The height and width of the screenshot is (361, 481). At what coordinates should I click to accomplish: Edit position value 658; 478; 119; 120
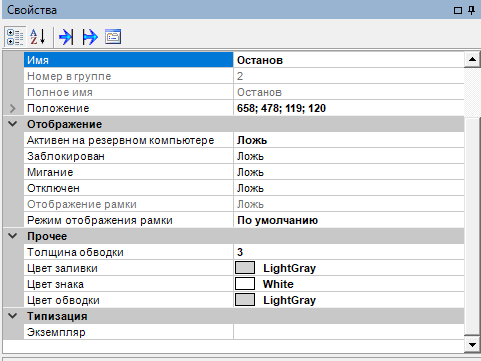[x=349, y=108]
